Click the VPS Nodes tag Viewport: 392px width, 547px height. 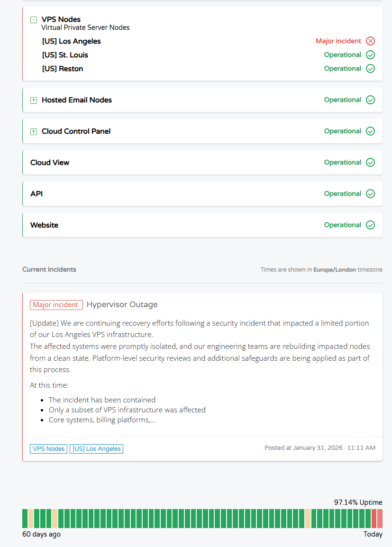click(x=48, y=448)
